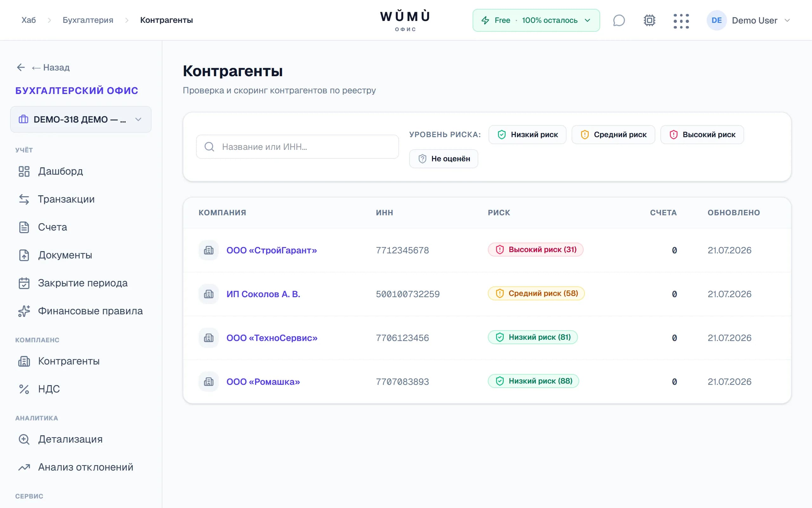
Task: Click the РИСК column header
Action: click(x=499, y=213)
